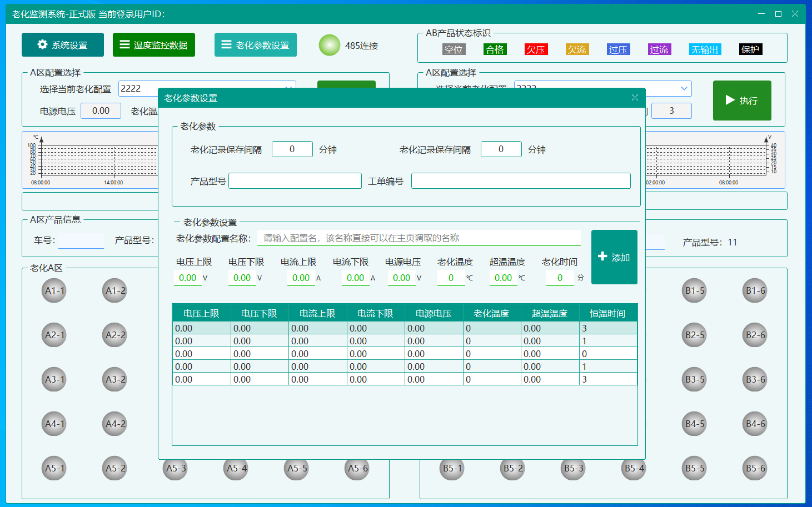This screenshot has height=507, width=812.
Task: Click the blue 过压 status swatch
Action: 618,49
